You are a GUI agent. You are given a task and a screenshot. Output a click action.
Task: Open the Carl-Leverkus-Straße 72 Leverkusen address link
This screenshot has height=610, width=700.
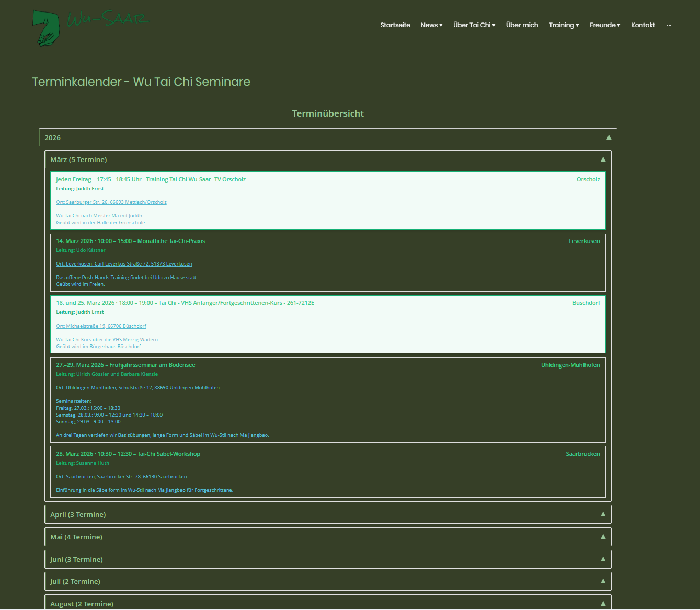pyautogui.click(x=124, y=264)
